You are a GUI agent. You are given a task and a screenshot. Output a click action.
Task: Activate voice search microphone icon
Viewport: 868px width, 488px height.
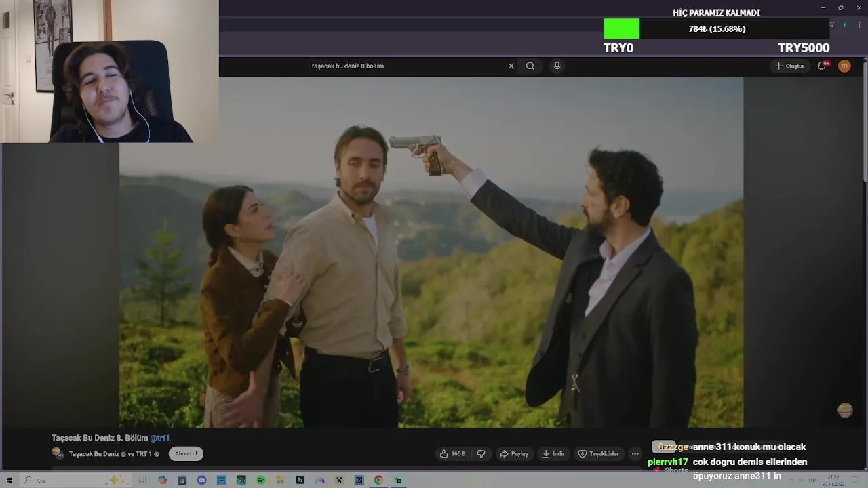(557, 66)
